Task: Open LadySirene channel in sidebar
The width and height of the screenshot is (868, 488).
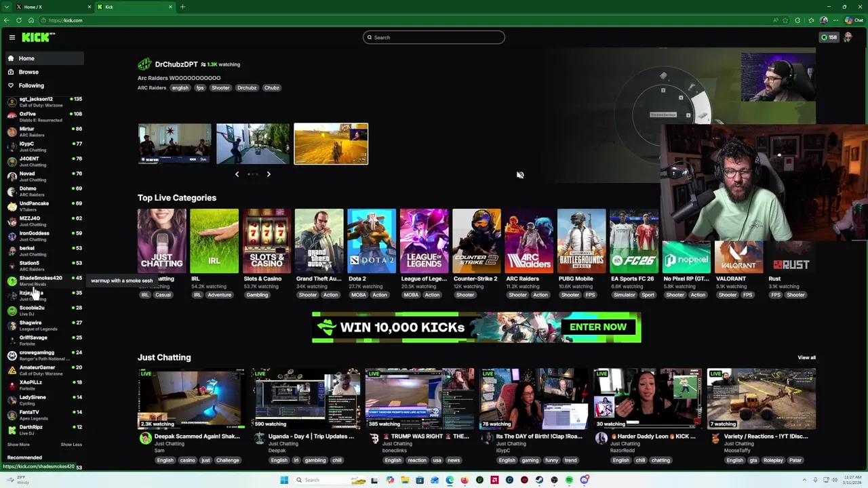Action: [x=45, y=400]
